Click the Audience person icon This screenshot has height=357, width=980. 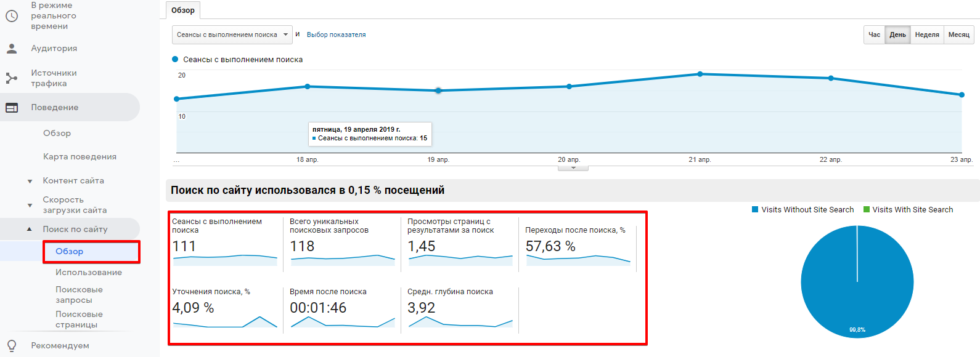point(12,49)
